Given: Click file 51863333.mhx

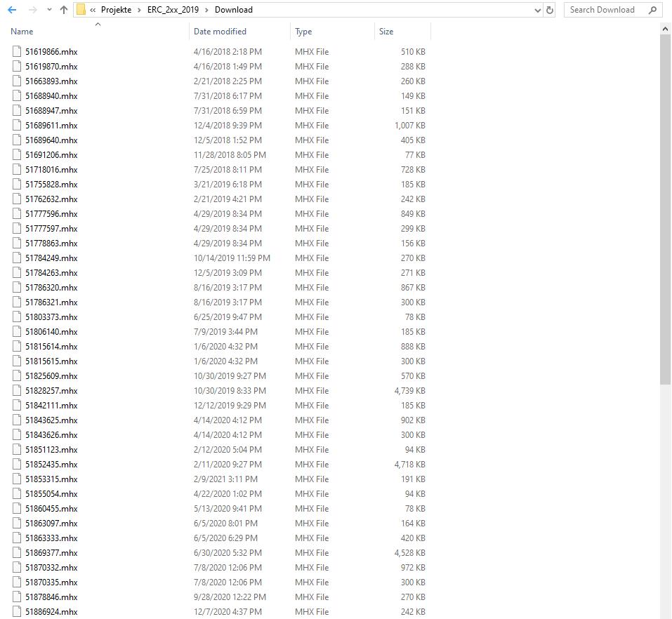Looking at the screenshot, I should pos(51,538).
